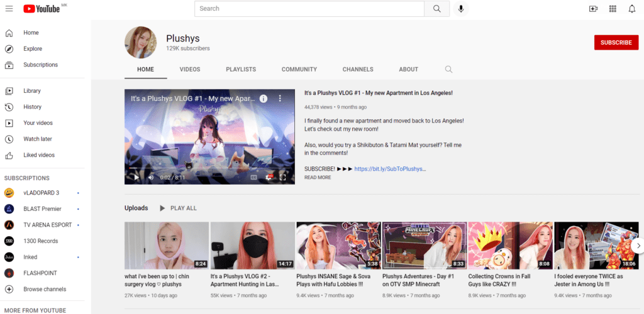This screenshot has height=314, width=644.
Task: Play the featured video
Action: pos(136,178)
